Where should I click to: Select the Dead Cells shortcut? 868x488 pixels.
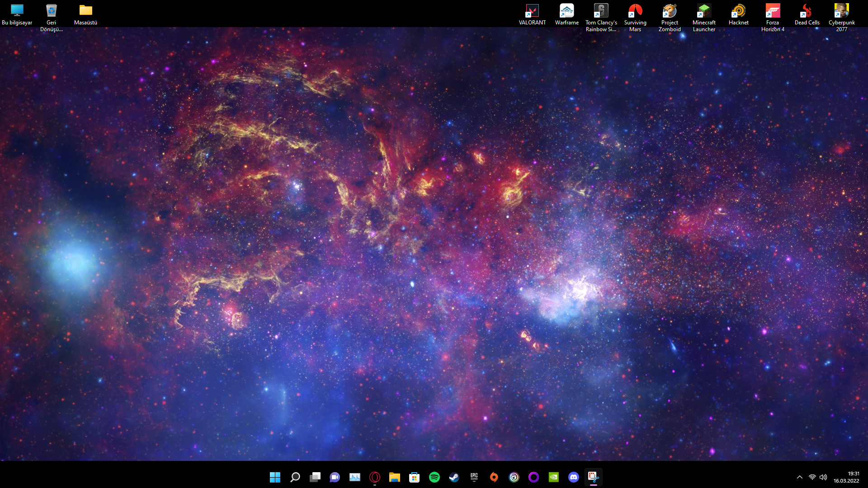[x=807, y=15]
